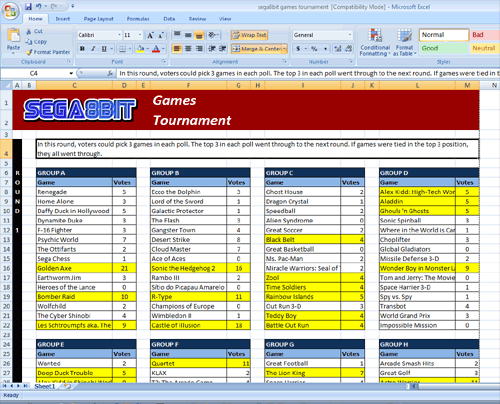Apply the Bad red cell style
Screen dimensions: 500x404
click(485, 35)
